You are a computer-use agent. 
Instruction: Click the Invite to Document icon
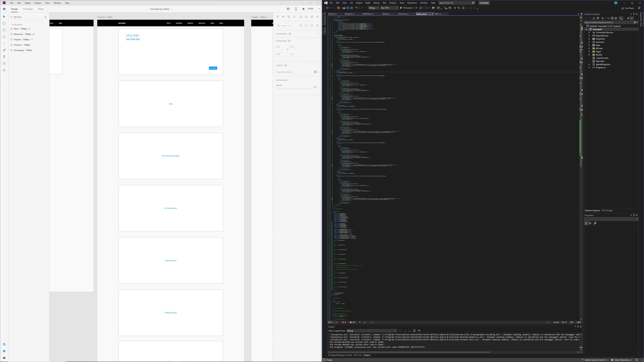[288, 9]
